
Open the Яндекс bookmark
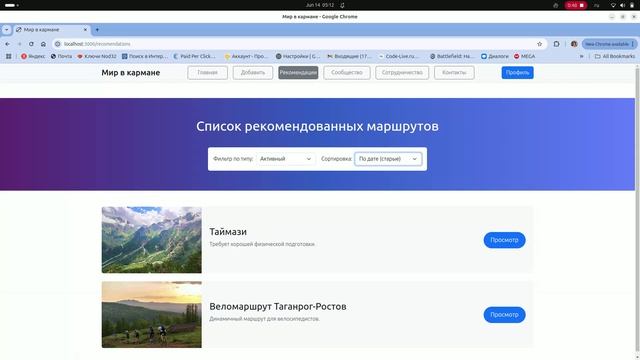[x=33, y=56]
